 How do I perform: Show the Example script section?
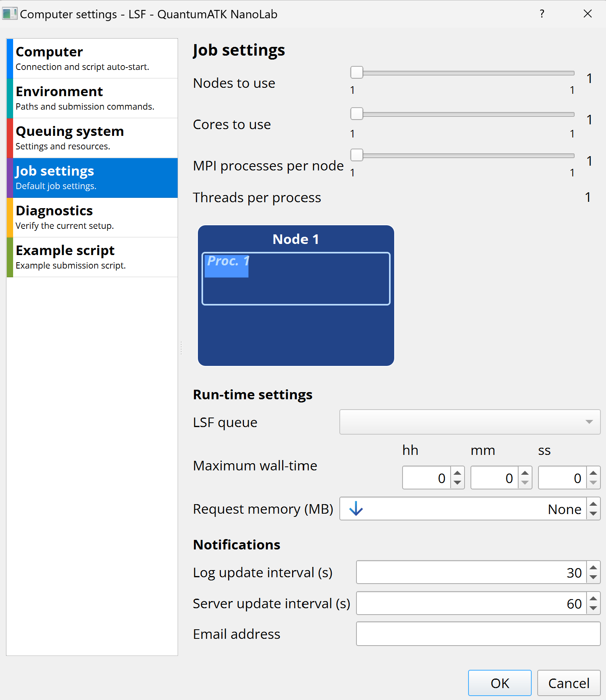tap(92, 257)
